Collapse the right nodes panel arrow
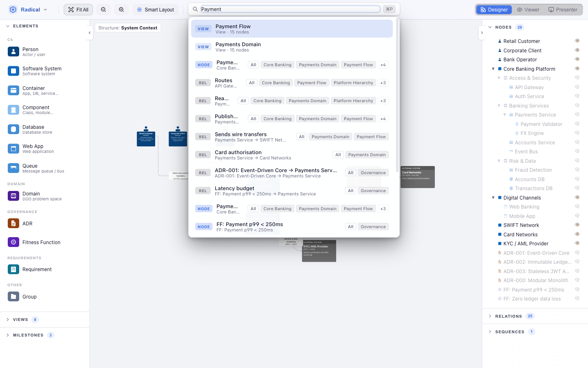The width and height of the screenshot is (588, 368). point(482,33)
